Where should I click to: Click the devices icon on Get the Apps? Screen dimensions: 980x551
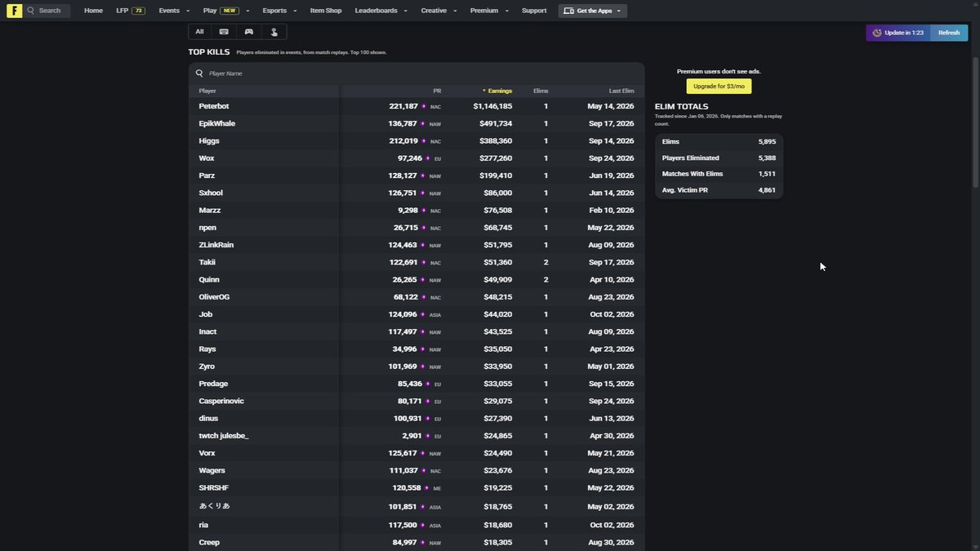click(568, 11)
